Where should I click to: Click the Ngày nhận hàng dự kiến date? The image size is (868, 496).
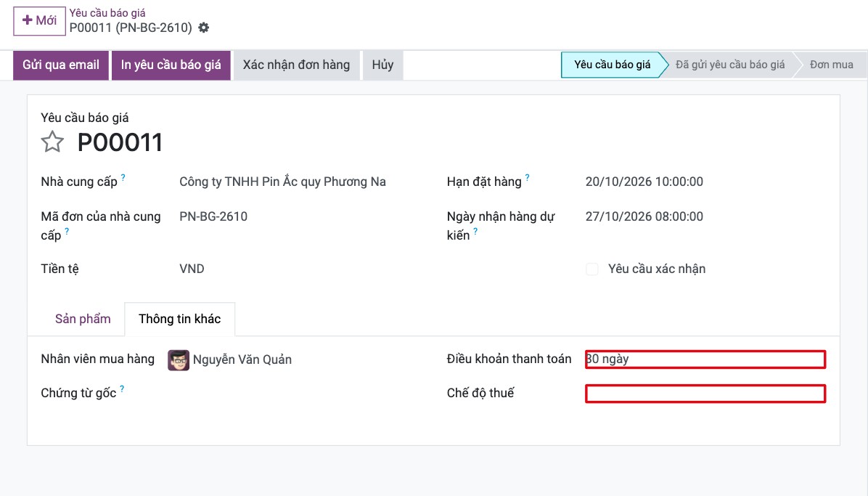644,216
